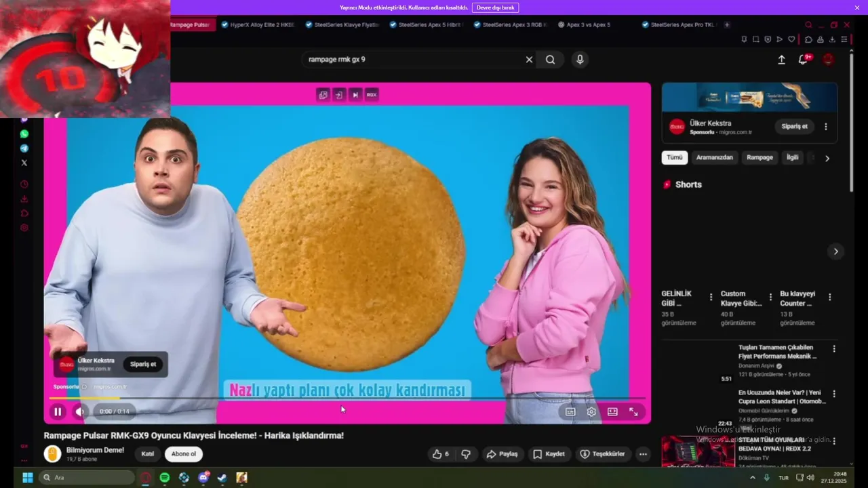Open the ad blocker shield icon
868x488 pixels.
point(768,39)
